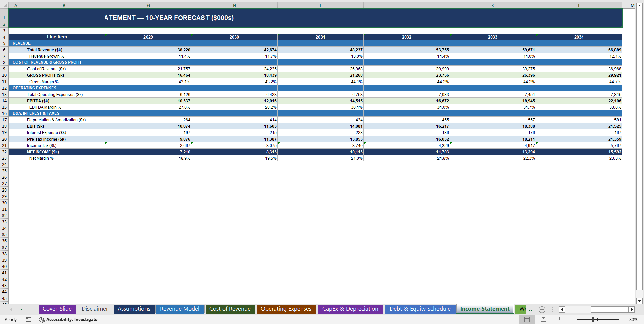
Task: Open Page Layout view from status bar
Action: (x=543, y=319)
